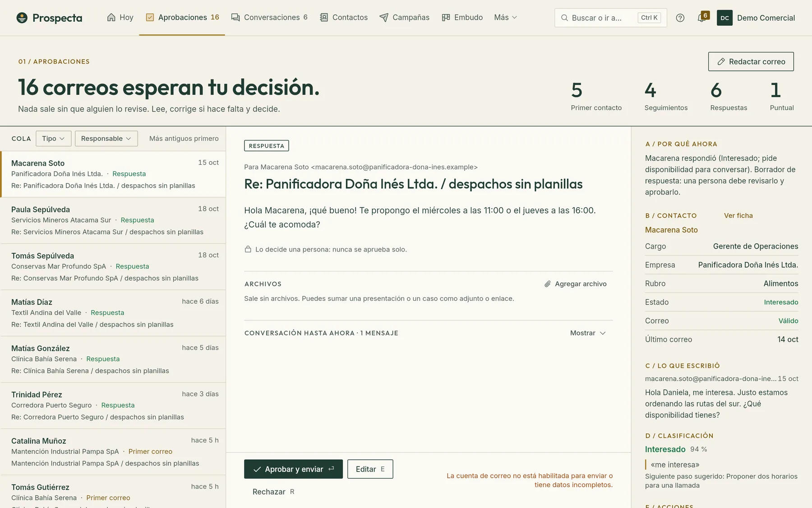Open the Responsable filter dropdown
Viewport: 812px width, 508px height.
[x=106, y=138]
